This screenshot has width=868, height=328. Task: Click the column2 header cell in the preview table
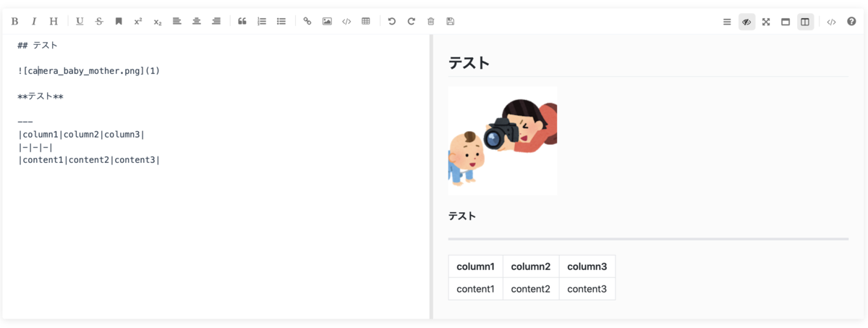(531, 266)
